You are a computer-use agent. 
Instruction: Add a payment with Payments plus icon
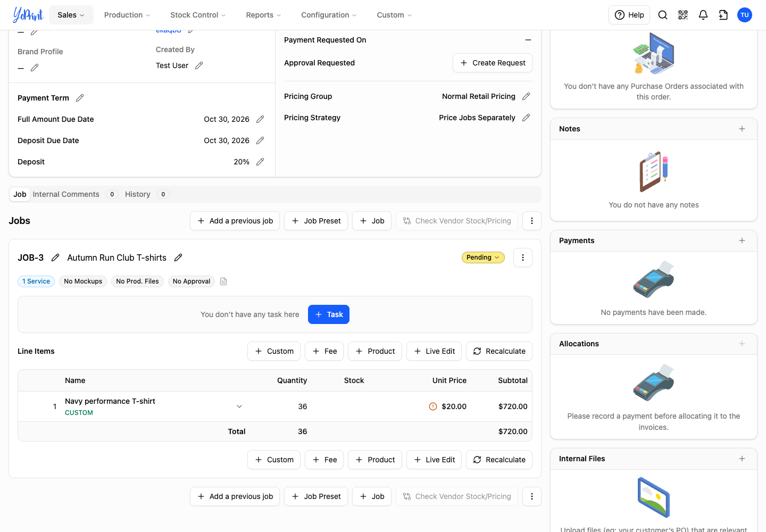tap(742, 240)
